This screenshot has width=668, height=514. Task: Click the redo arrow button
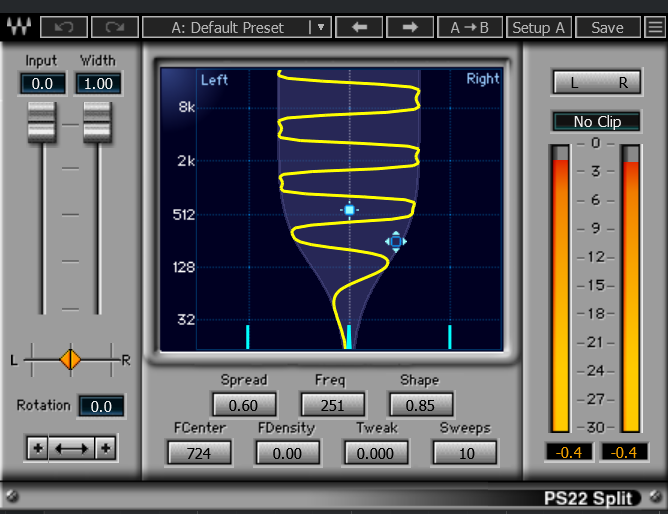coord(115,28)
